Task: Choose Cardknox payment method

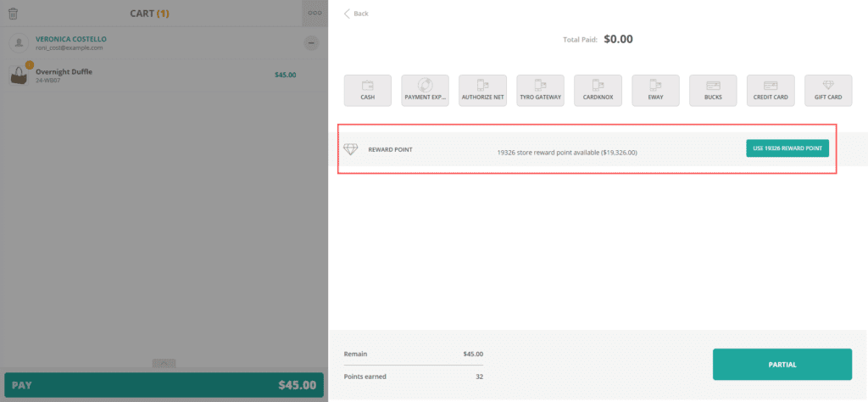Action: click(598, 90)
